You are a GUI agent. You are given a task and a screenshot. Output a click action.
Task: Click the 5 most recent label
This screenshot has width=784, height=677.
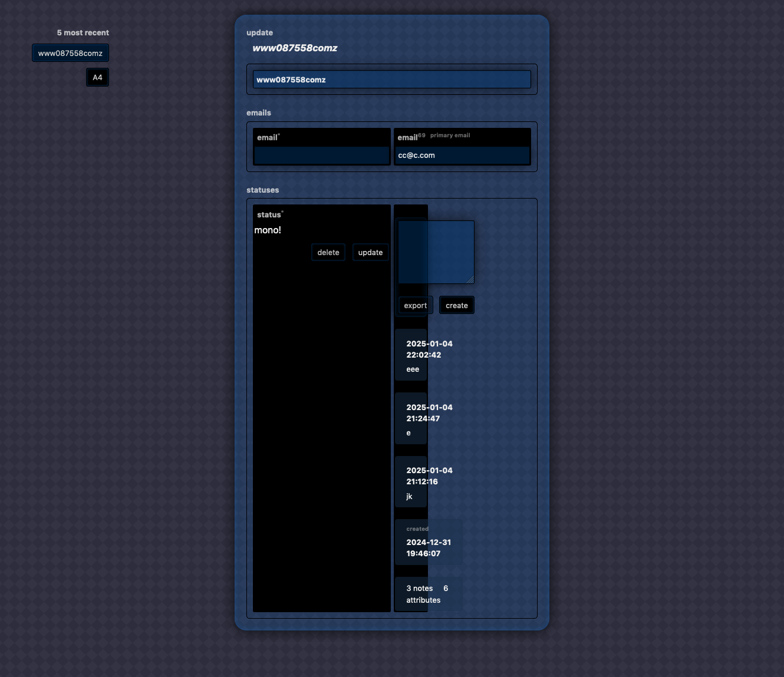[83, 33]
